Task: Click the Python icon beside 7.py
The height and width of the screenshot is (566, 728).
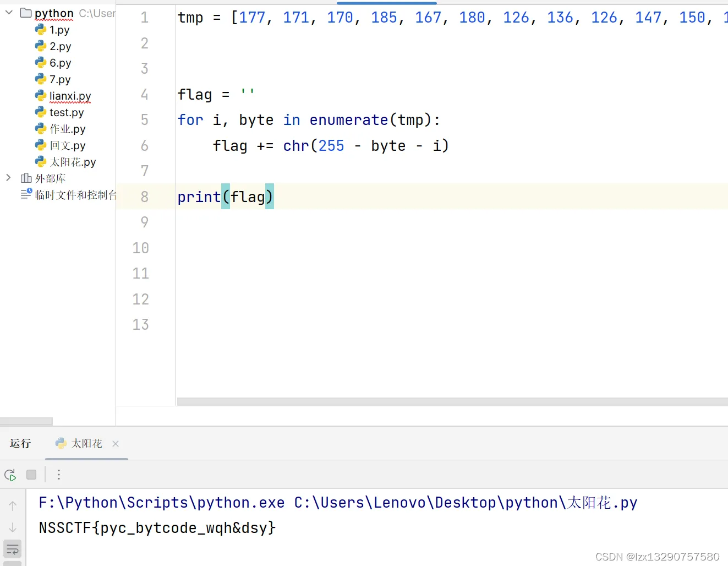Action: [x=41, y=79]
